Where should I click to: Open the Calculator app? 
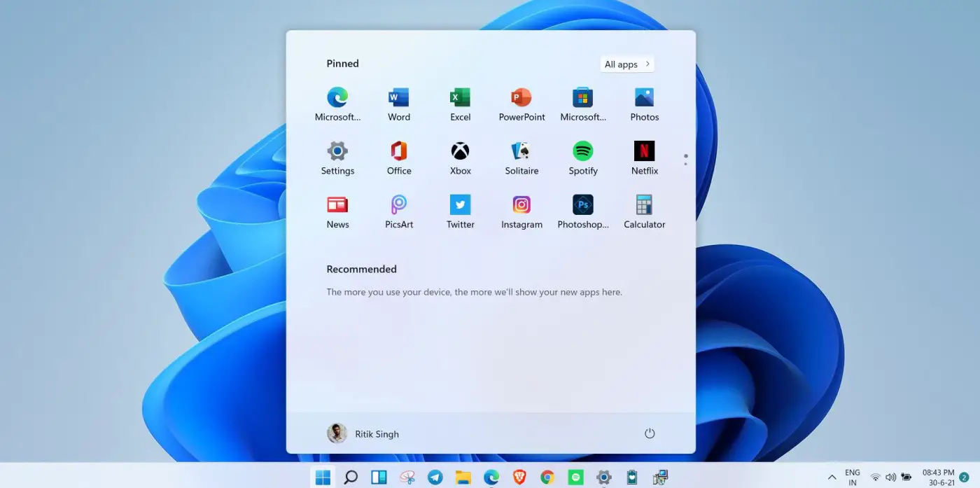coord(645,212)
